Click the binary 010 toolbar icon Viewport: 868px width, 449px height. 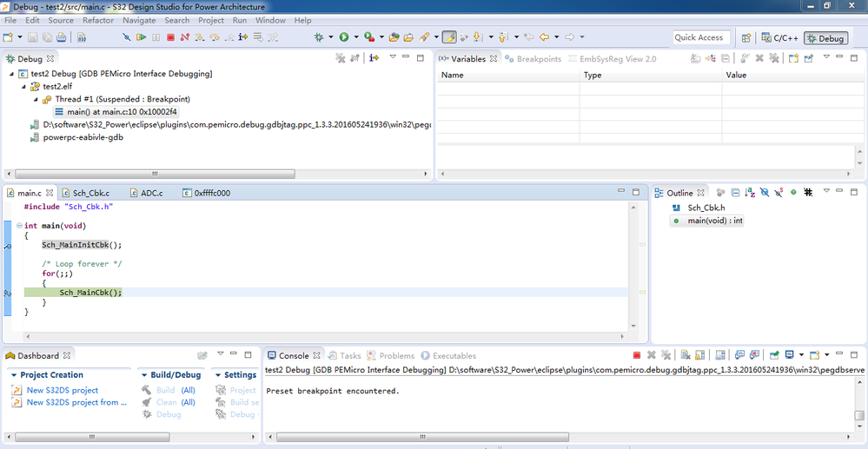point(82,37)
